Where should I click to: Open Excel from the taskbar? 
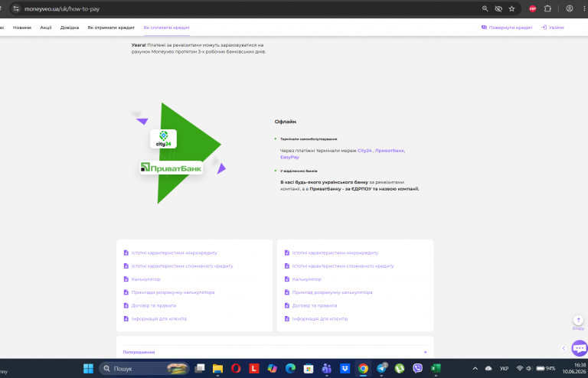pos(436,369)
